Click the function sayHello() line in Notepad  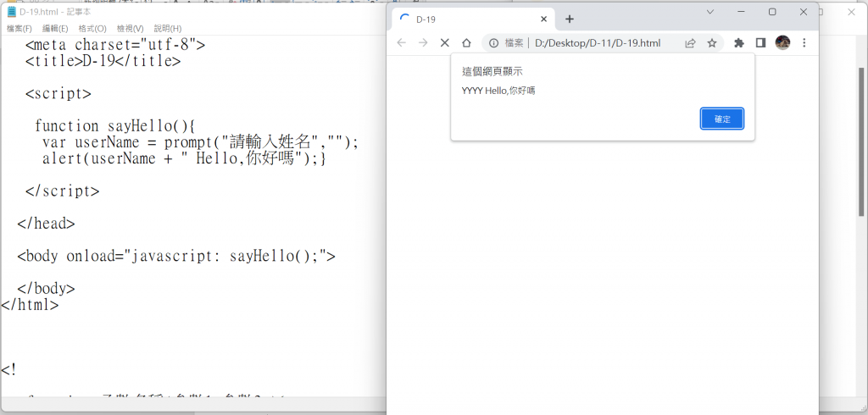pos(114,125)
